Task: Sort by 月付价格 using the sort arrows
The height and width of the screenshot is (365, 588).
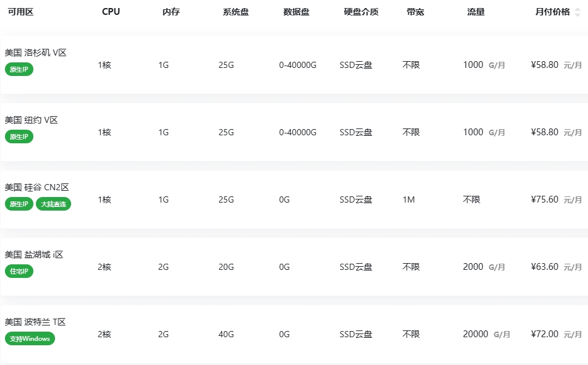Action: (577, 12)
